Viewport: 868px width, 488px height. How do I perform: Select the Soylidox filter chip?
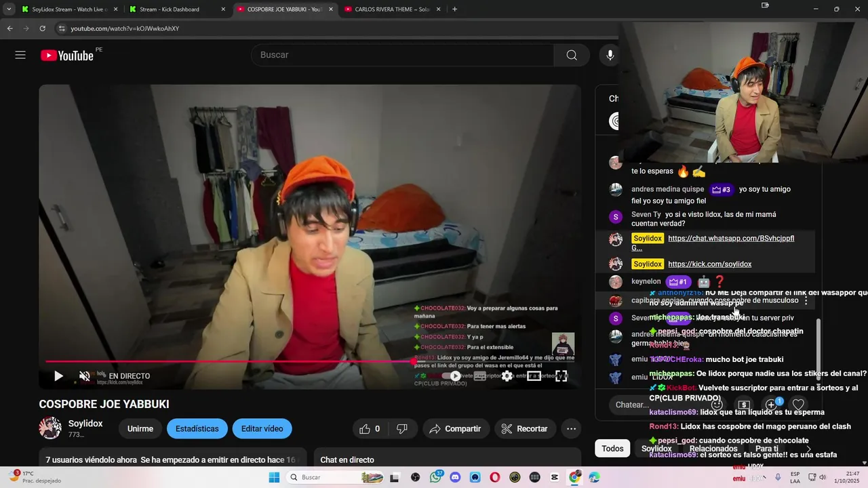coord(656,449)
